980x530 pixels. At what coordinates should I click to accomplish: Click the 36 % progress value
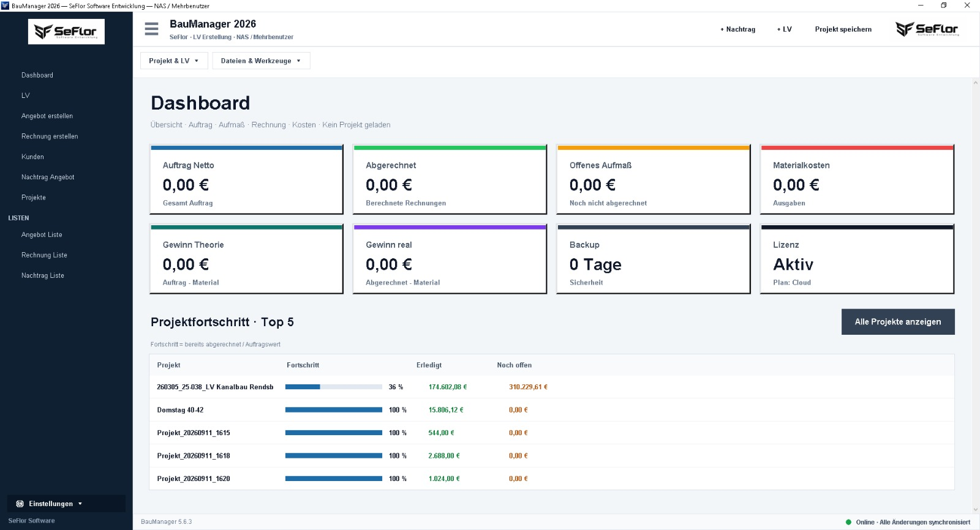pyautogui.click(x=396, y=387)
